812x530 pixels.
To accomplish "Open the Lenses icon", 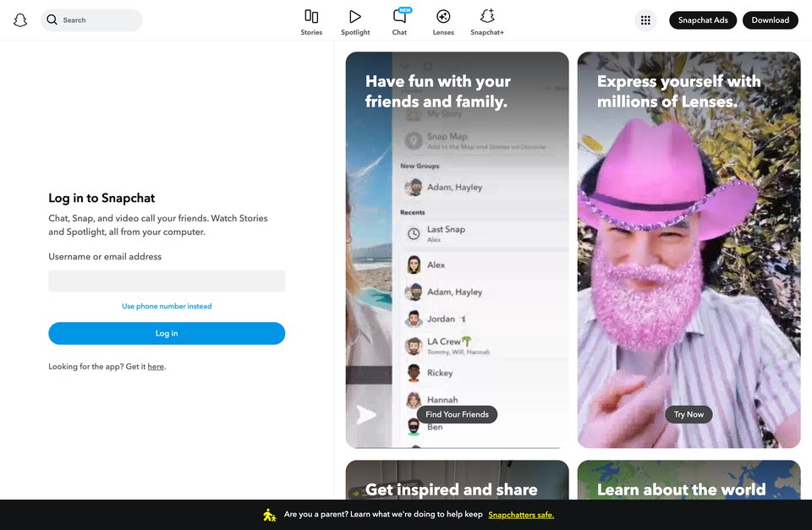I will tap(443, 17).
